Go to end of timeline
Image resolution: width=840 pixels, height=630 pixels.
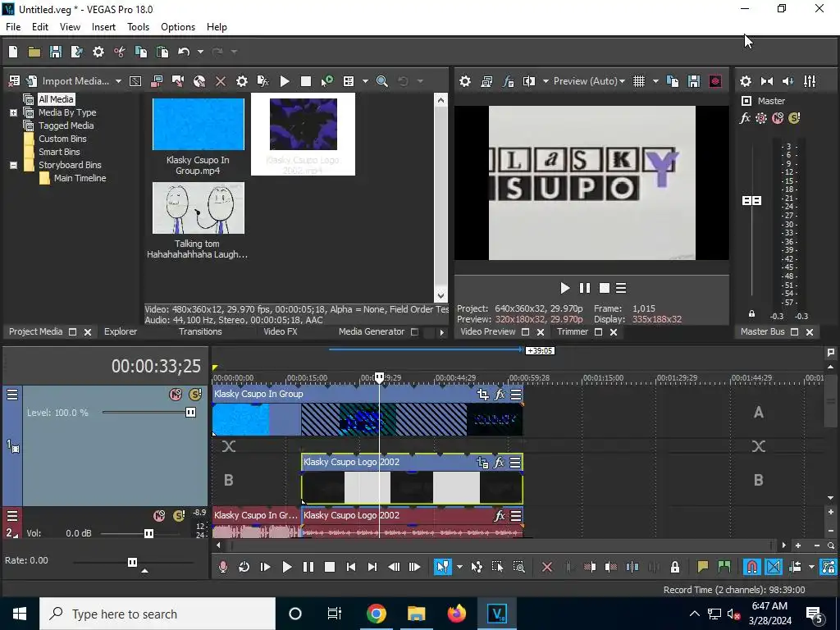(372, 567)
